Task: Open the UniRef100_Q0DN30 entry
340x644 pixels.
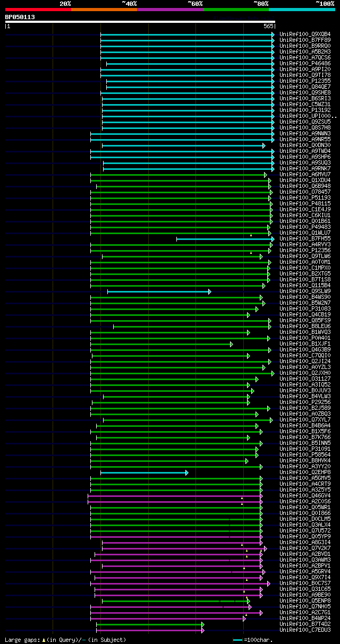Action: (x=305, y=145)
